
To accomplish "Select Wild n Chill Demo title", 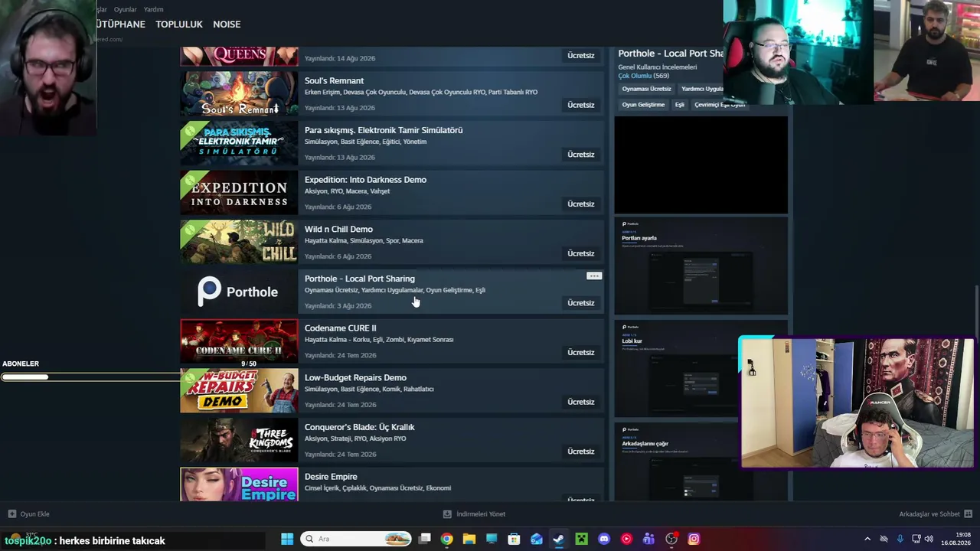I will point(338,230).
